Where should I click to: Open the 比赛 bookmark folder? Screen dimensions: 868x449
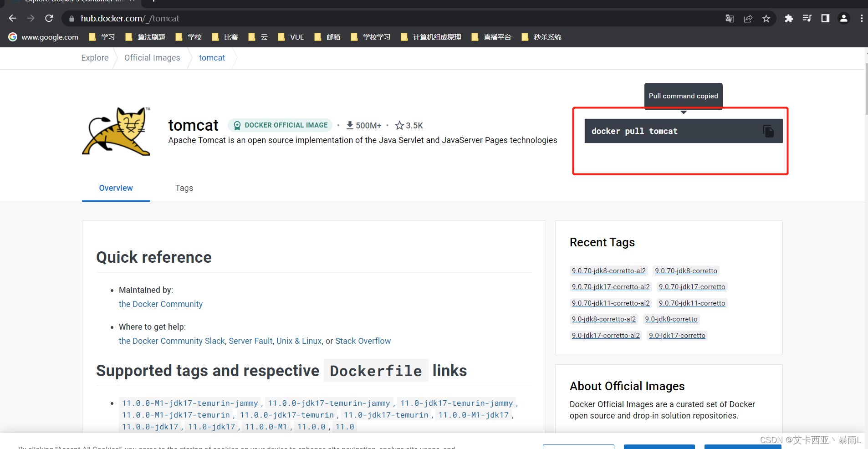tap(225, 37)
